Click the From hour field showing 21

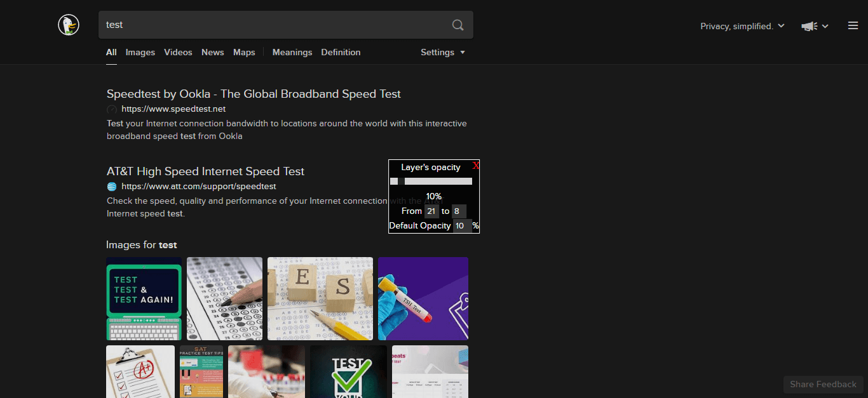(x=431, y=211)
